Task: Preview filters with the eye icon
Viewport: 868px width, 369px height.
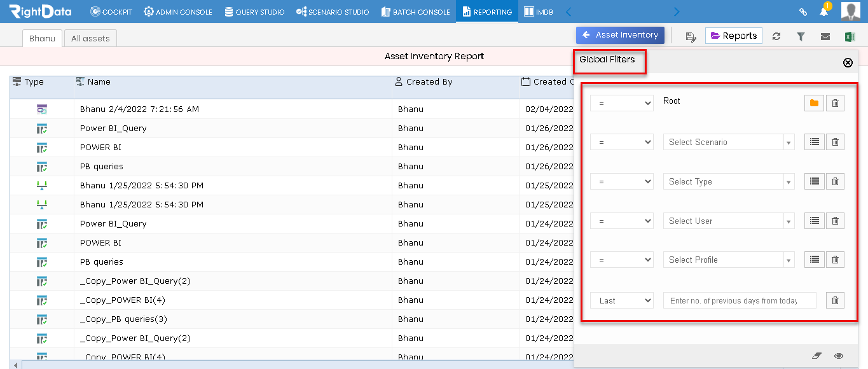Action: (839, 356)
